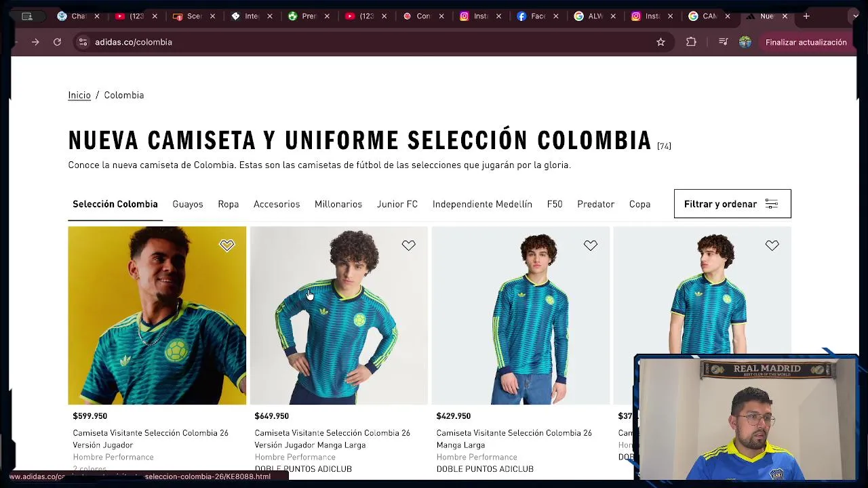
Task: Open the media control icon in the toolbar
Action: click(x=723, y=42)
